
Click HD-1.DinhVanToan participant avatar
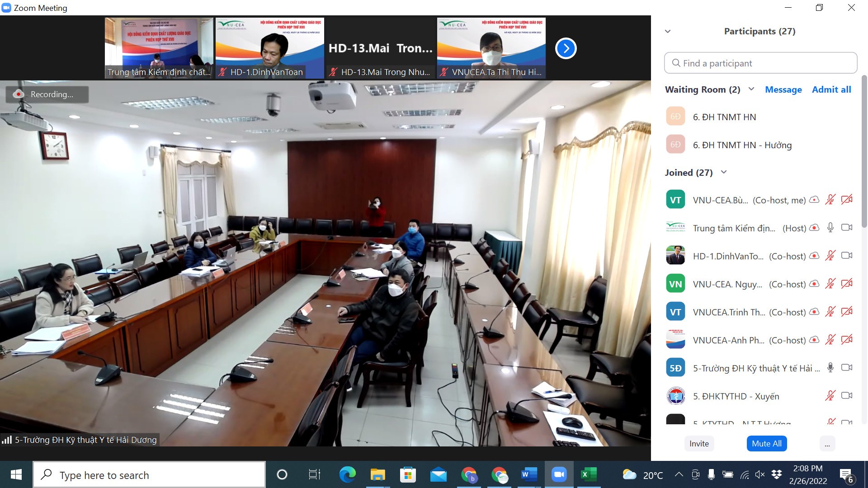coord(675,256)
